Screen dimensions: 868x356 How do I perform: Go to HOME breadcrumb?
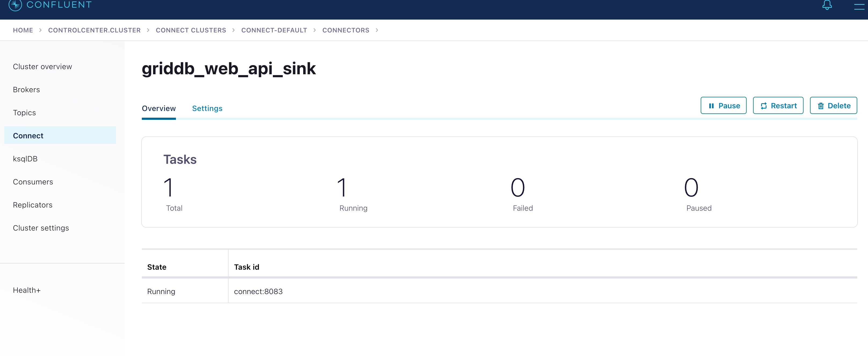(x=23, y=30)
